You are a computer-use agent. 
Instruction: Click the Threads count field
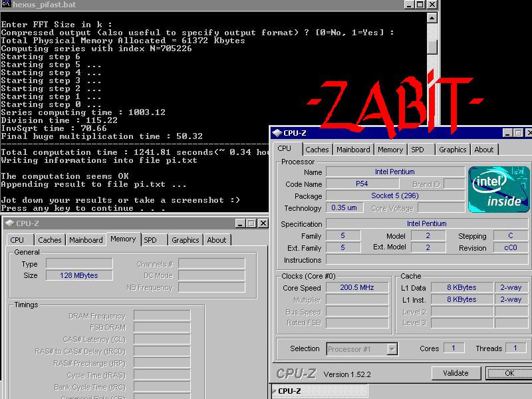click(515, 348)
